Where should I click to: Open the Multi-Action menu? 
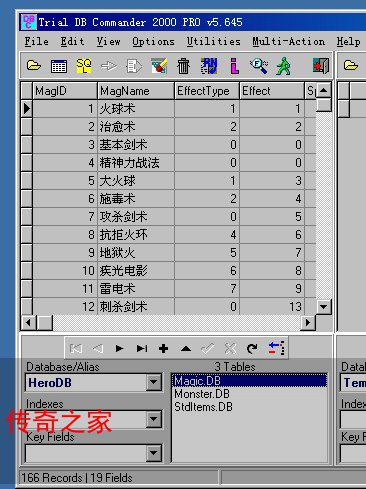(288, 42)
